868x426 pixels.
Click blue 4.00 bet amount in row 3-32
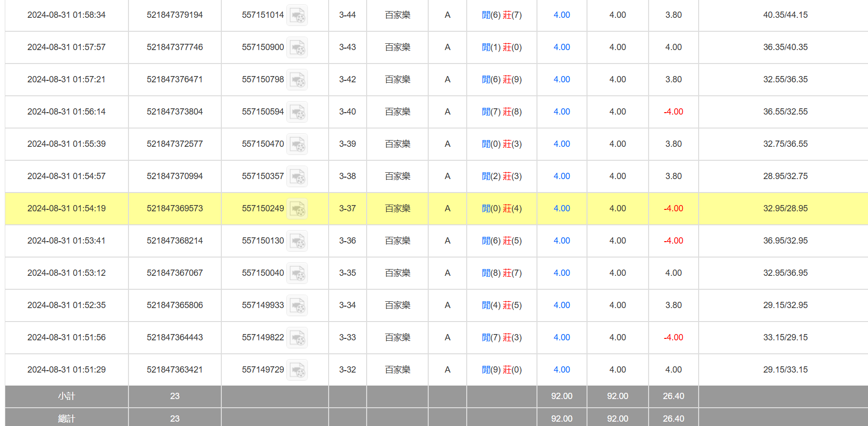(x=562, y=370)
